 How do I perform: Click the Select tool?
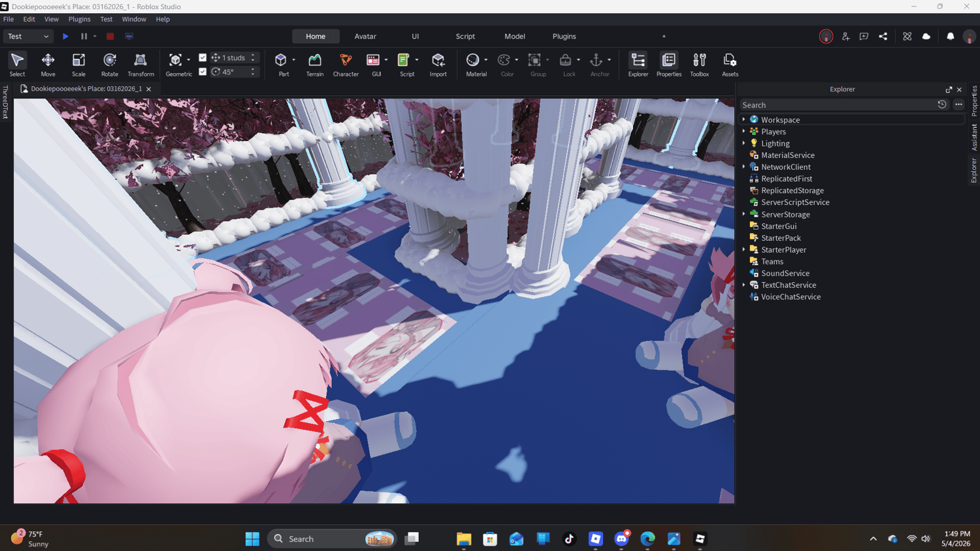click(17, 65)
